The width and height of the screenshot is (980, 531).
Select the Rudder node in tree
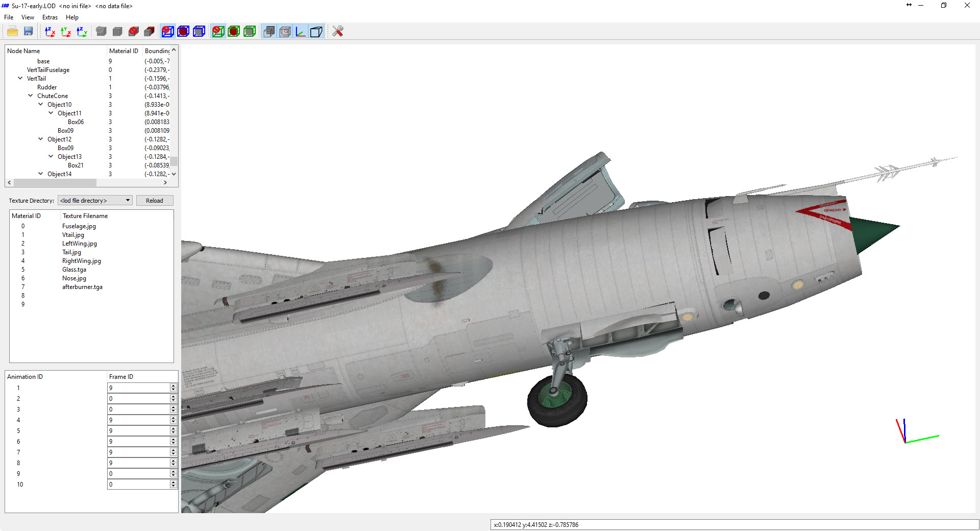pos(47,87)
